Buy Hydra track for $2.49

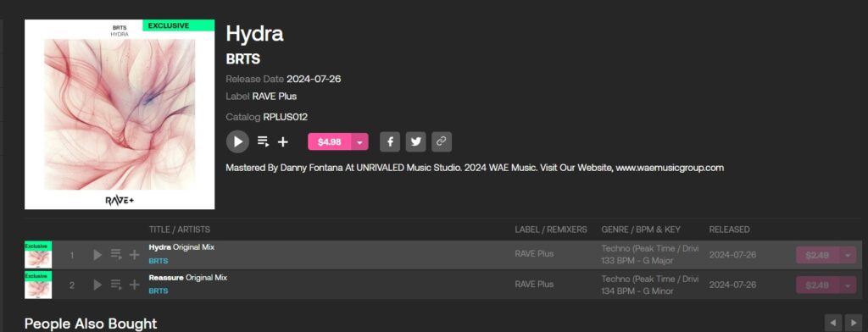818,255
